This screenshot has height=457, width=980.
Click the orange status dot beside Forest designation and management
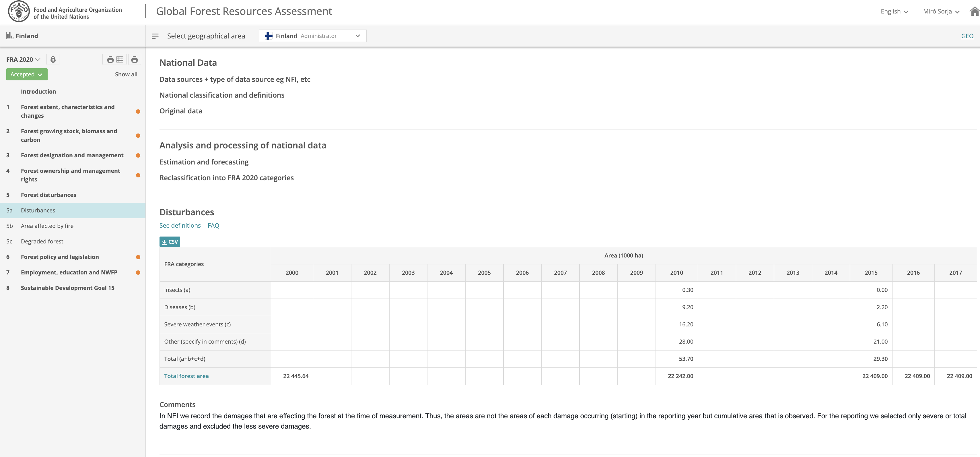(x=138, y=155)
